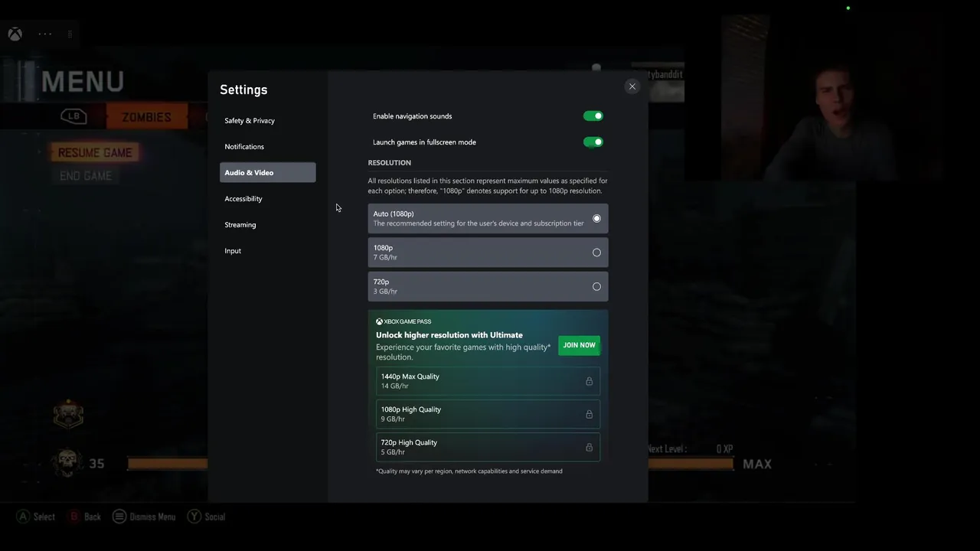Click the Settings dialog title
The height and width of the screenshot is (551, 980).
tap(243, 90)
